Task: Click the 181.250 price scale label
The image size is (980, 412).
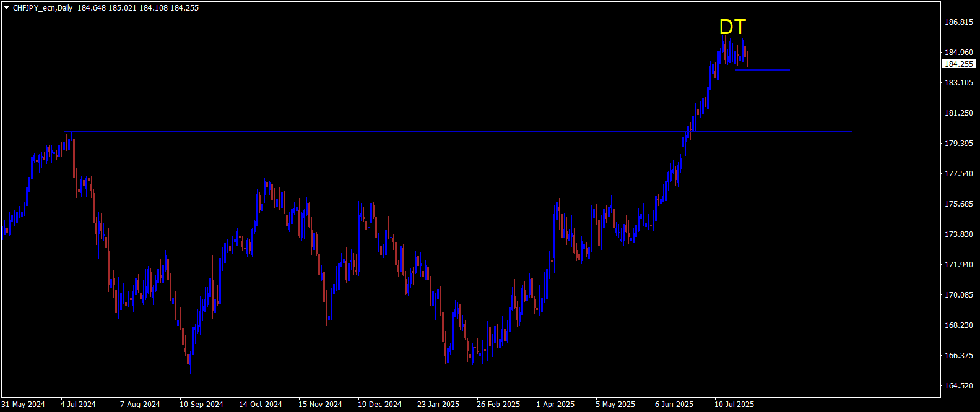Action: tap(959, 113)
